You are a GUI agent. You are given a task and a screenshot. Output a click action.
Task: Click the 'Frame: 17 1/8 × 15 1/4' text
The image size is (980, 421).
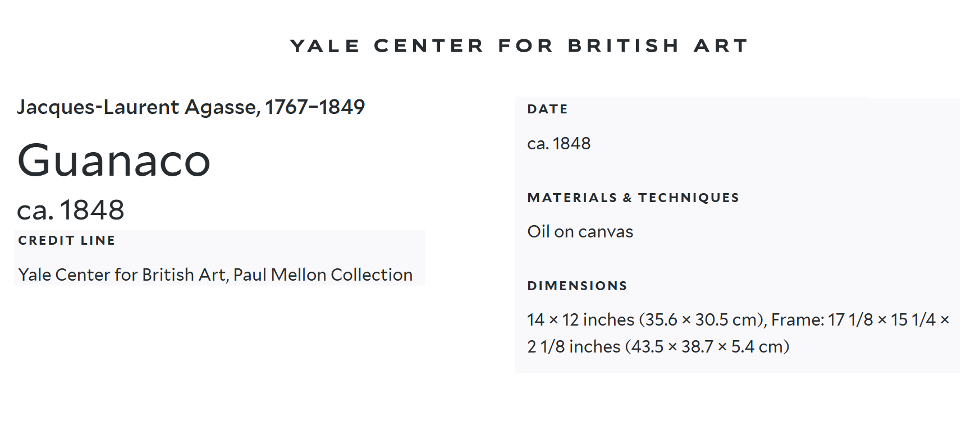(x=853, y=319)
